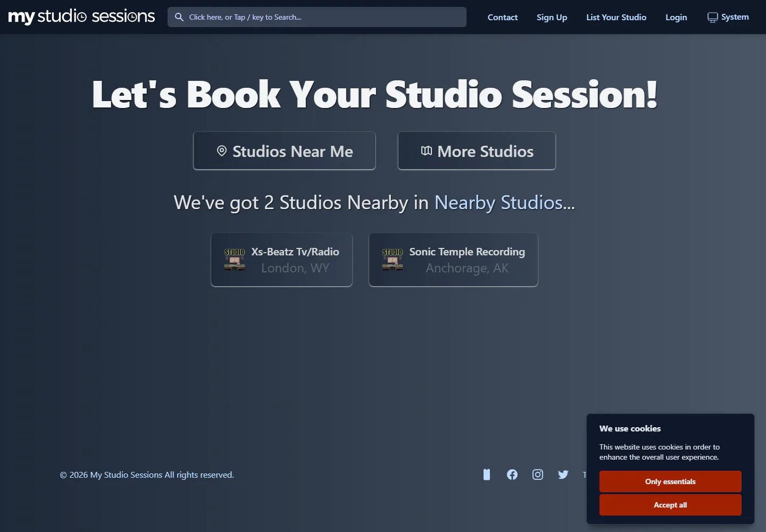Open the Sign Up page
Viewport: 766px width, 532px height.
552,17
